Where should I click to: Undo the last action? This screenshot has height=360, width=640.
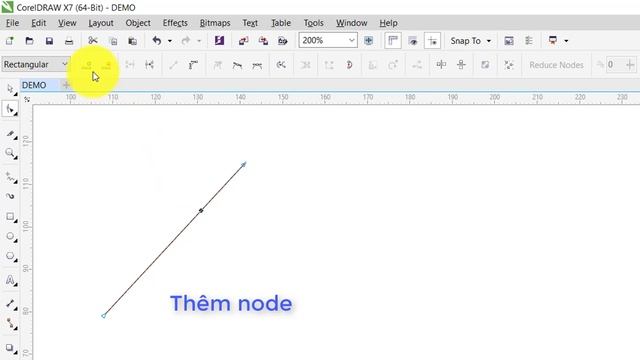157,41
